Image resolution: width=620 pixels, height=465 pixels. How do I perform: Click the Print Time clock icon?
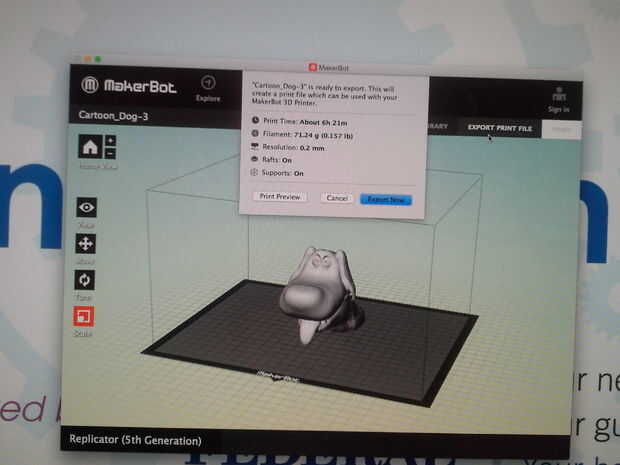[x=255, y=120]
